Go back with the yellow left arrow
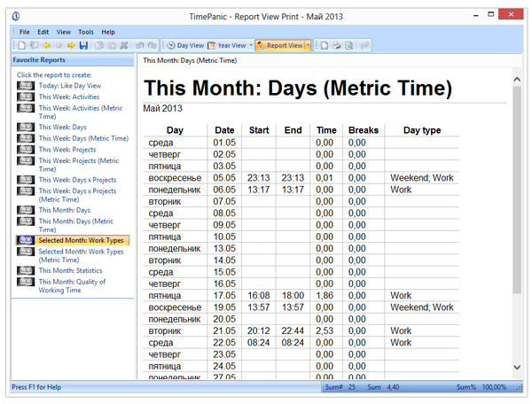The image size is (532, 404). pos(46,45)
